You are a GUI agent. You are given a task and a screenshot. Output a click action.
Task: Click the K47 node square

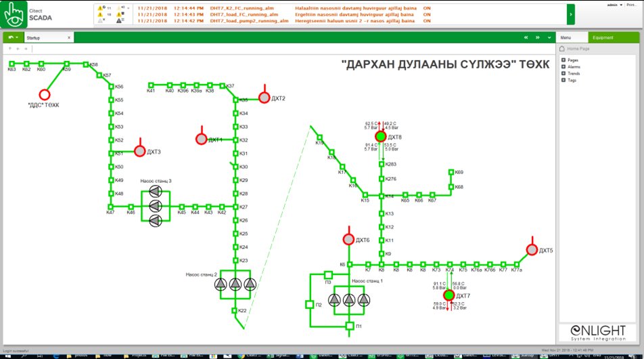(x=110, y=207)
